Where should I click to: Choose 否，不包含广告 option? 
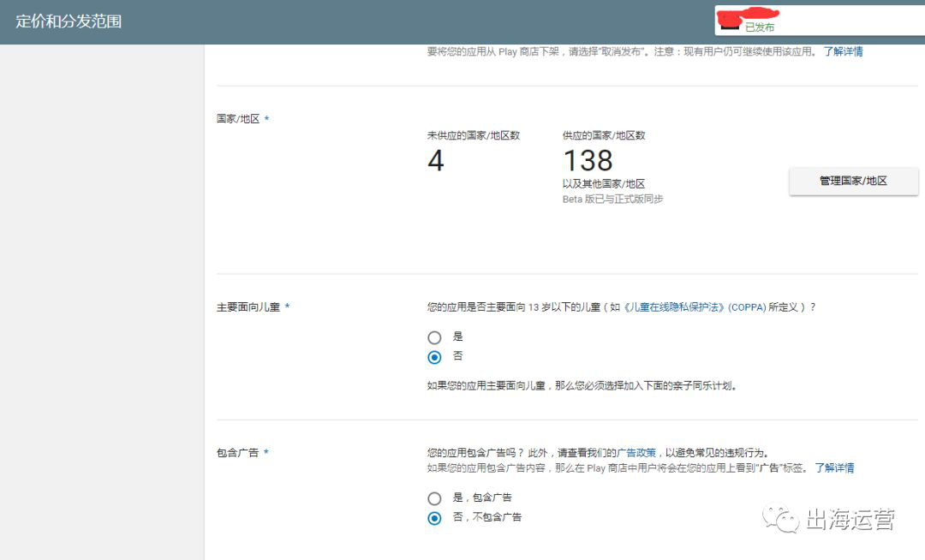click(435, 518)
